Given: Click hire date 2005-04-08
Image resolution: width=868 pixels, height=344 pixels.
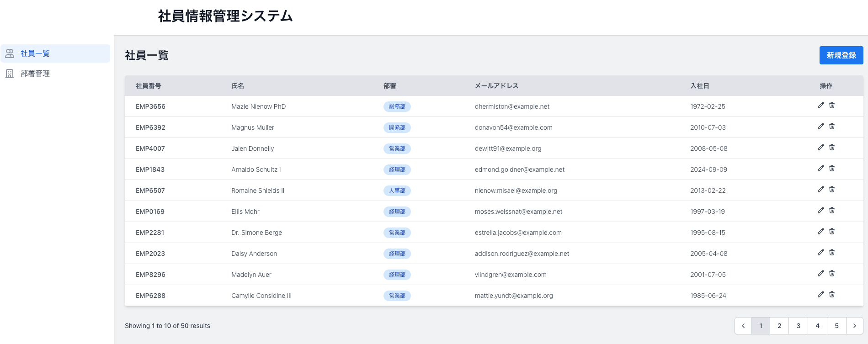Looking at the screenshot, I should click(709, 254).
